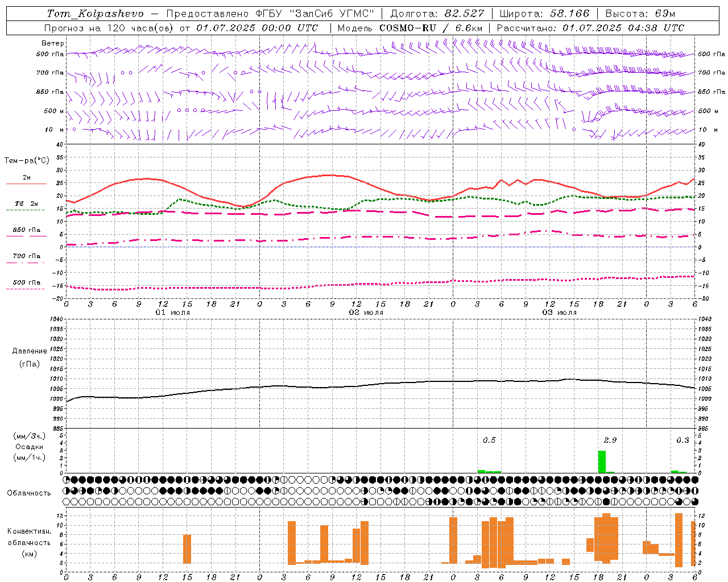728x582 pixels.
Task: Click the Ветер wind panel label
Action: pos(53,43)
